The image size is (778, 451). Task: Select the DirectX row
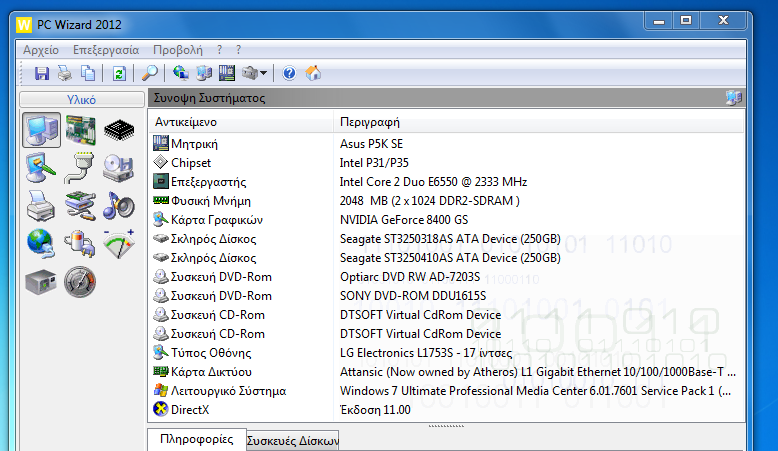[447, 410]
